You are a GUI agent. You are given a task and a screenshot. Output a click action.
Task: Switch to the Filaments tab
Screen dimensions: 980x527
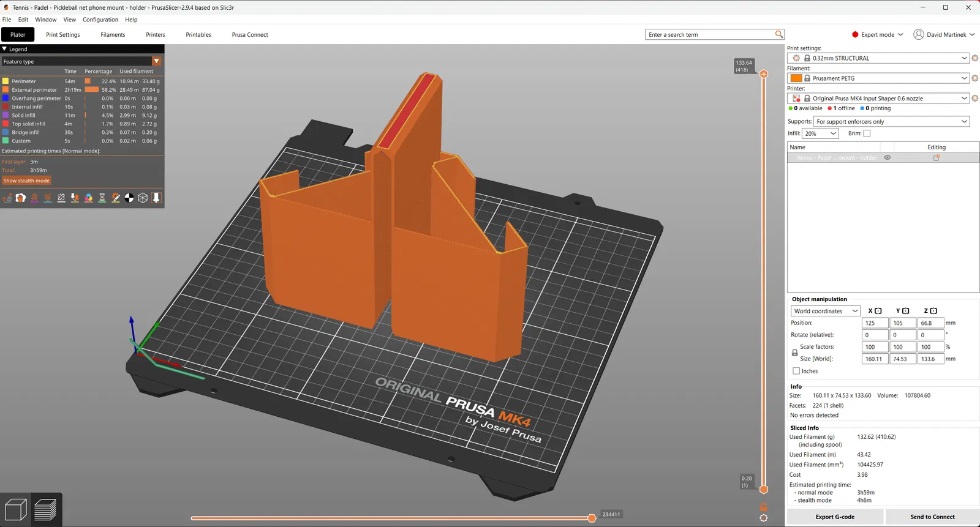(113, 35)
